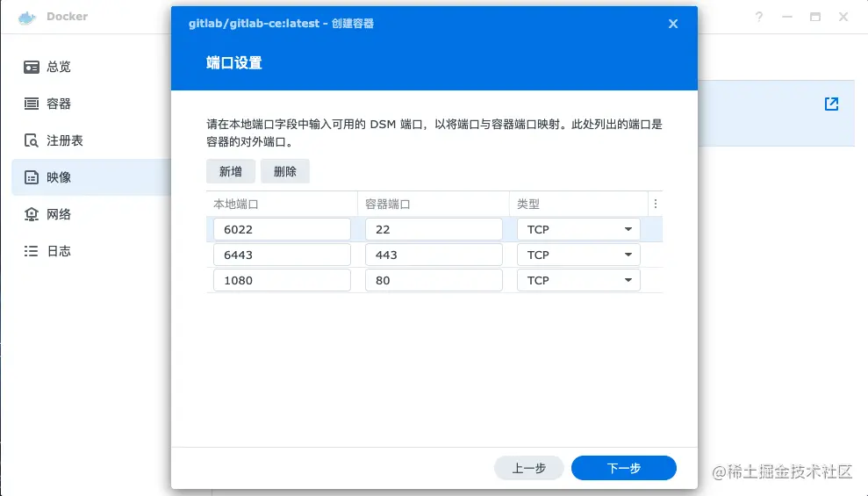Click the container port field showing 443
This screenshot has height=496, width=868.
coord(434,255)
